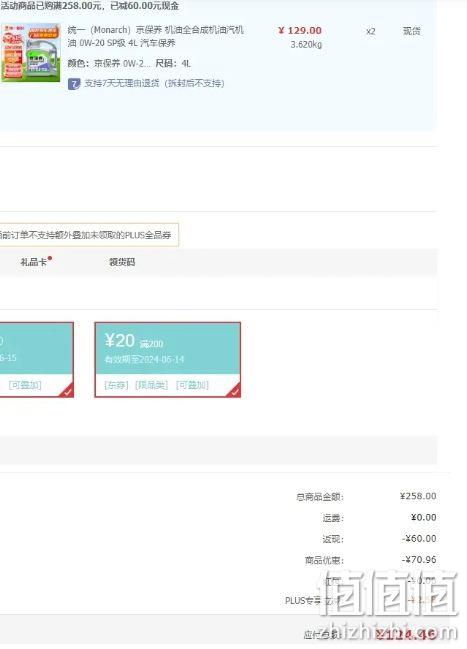Click the 可叠加 tag on the ¥20 coupon
Screen dimensions: 467x649
(x=192, y=385)
